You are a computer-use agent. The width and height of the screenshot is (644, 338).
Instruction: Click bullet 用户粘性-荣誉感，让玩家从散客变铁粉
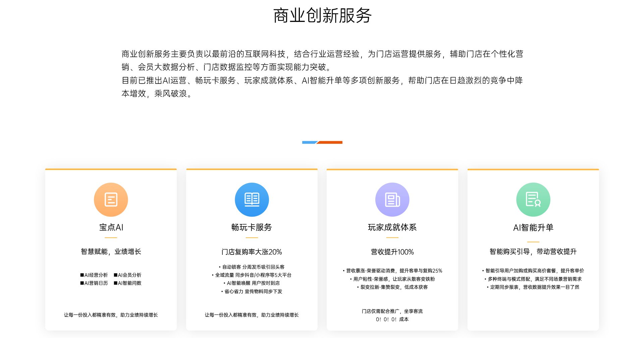(392, 279)
